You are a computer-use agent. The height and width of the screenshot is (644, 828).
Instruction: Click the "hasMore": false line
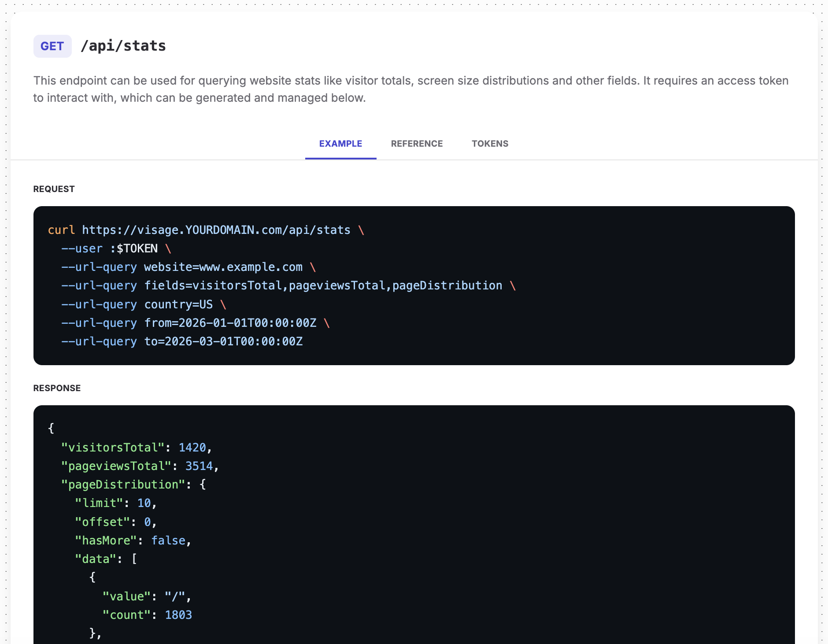[133, 540]
